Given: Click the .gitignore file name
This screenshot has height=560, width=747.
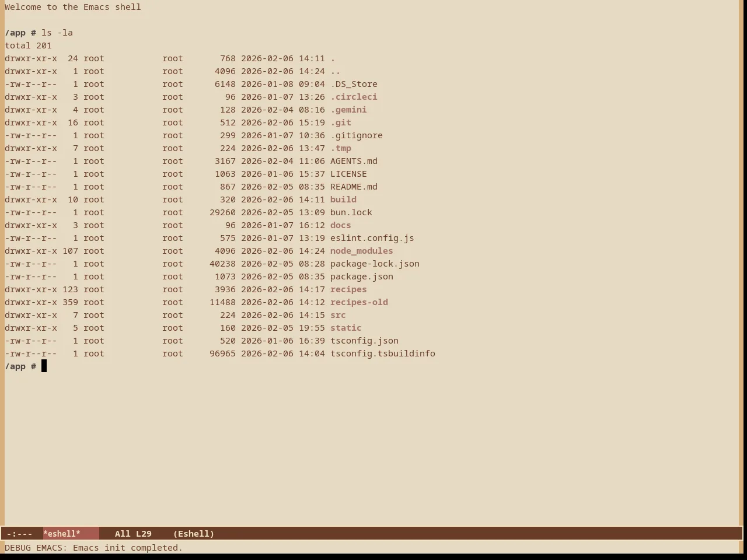Looking at the screenshot, I should click(357, 135).
